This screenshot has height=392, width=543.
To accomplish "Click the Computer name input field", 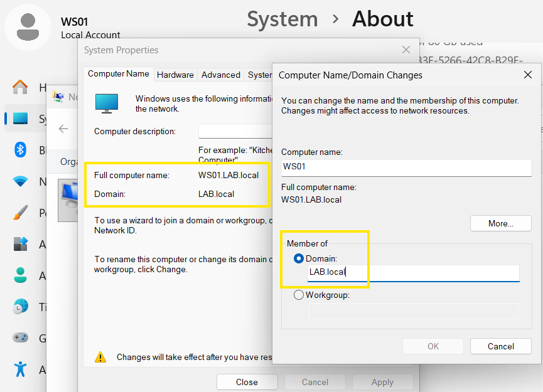I will pos(407,167).
